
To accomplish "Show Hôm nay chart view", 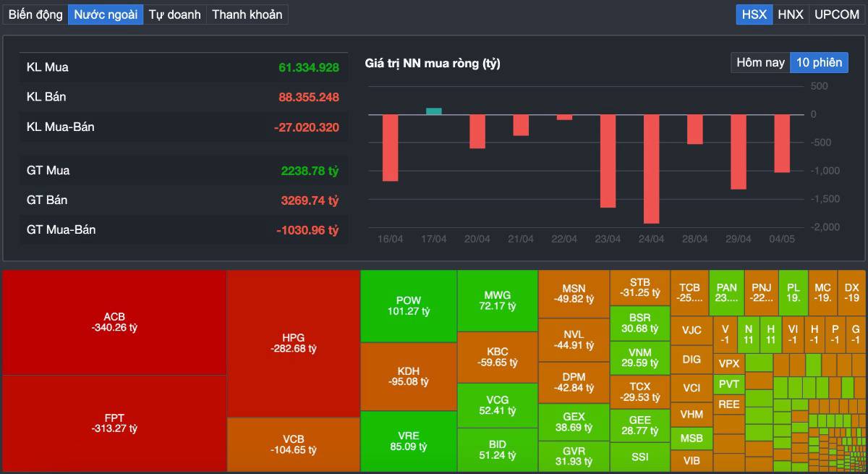I will point(760,62).
